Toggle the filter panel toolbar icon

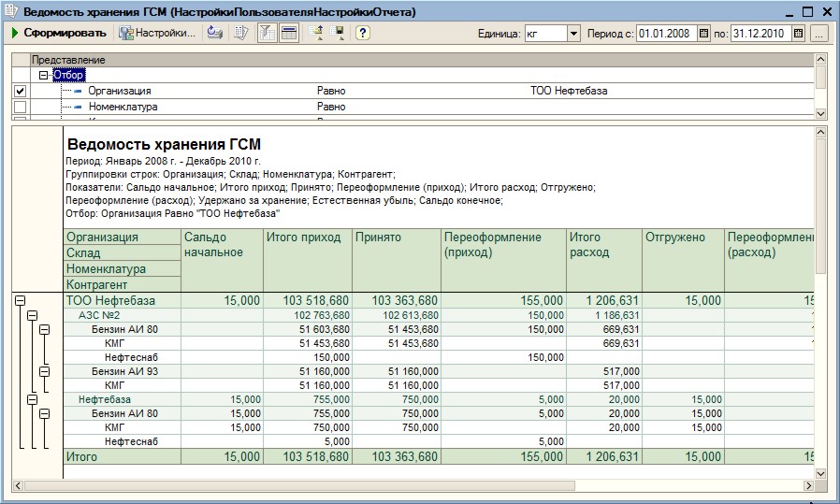pos(267,34)
